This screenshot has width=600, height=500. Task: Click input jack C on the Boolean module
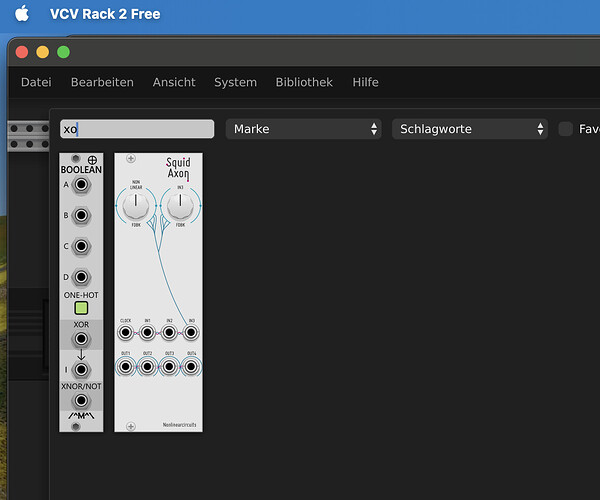pyautogui.click(x=81, y=246)
